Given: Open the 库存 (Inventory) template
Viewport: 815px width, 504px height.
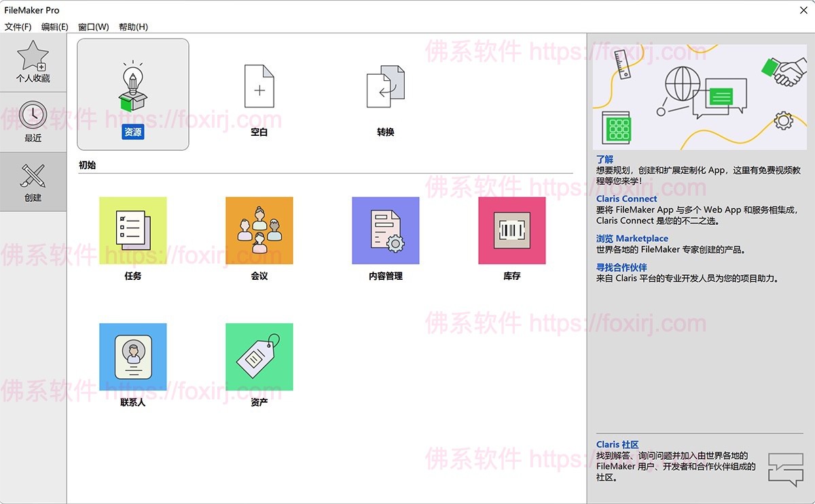Looking at the screenshot, I should pyautogui.click(x=511, y=230).
